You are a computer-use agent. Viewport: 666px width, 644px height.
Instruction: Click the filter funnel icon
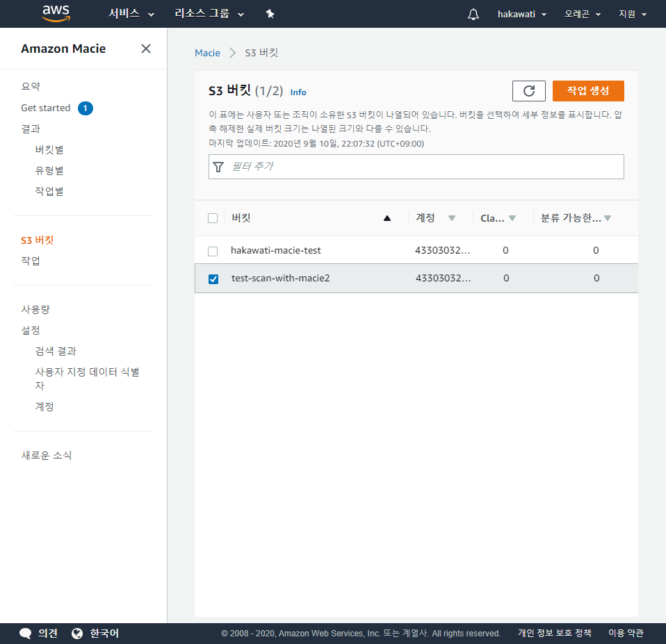(x=218, y=167)
